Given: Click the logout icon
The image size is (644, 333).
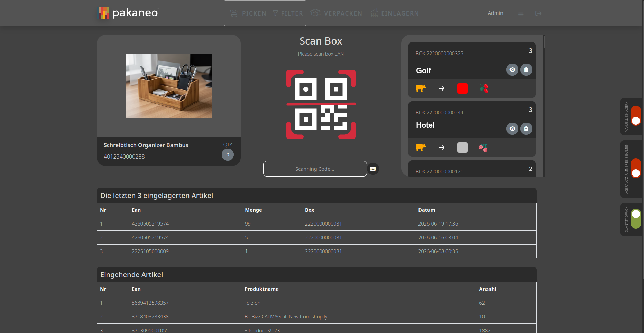Looking at the screenshot, I should pyautogui.click(x=538, y=13).
